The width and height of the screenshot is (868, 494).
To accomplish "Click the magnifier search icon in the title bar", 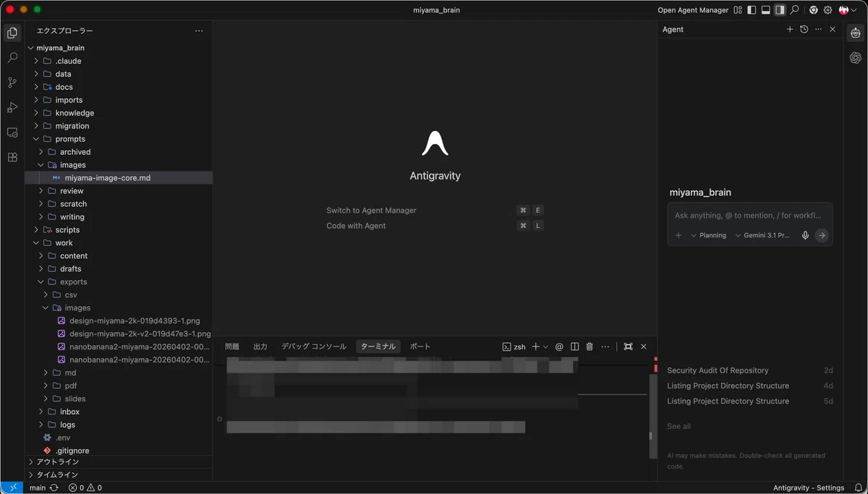I will point(794,10).
